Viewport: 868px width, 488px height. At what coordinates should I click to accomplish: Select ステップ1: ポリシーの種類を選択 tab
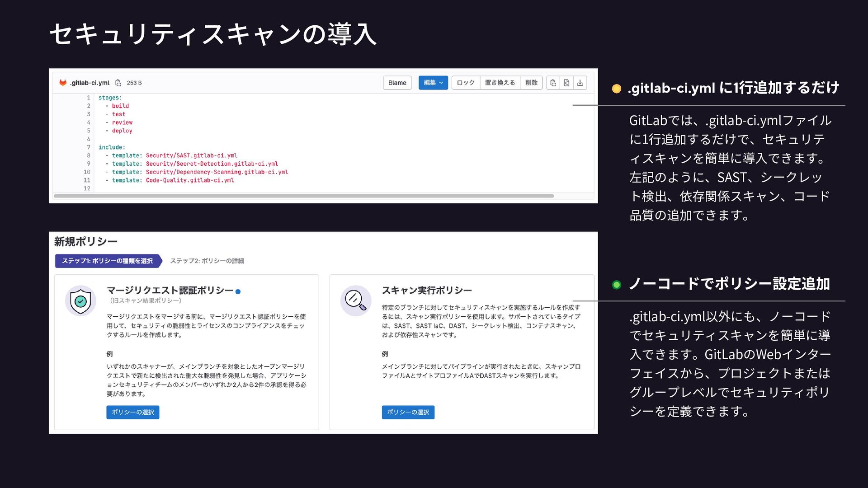click(x=107, y=261)
